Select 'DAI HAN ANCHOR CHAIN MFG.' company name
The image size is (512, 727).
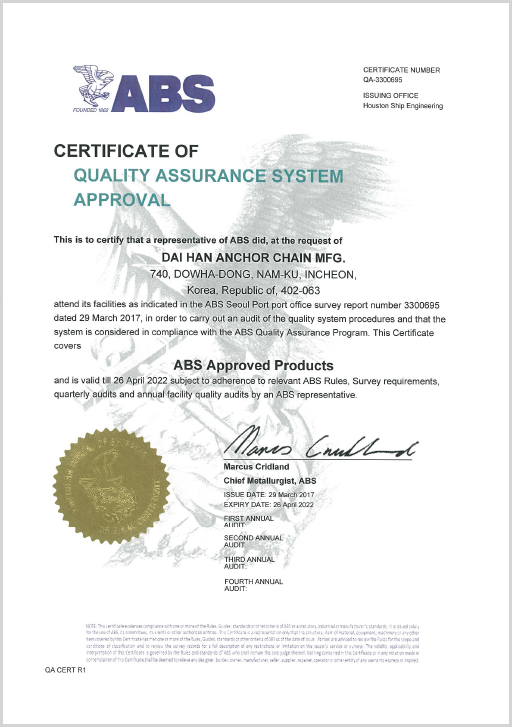(x=253, y=257)
